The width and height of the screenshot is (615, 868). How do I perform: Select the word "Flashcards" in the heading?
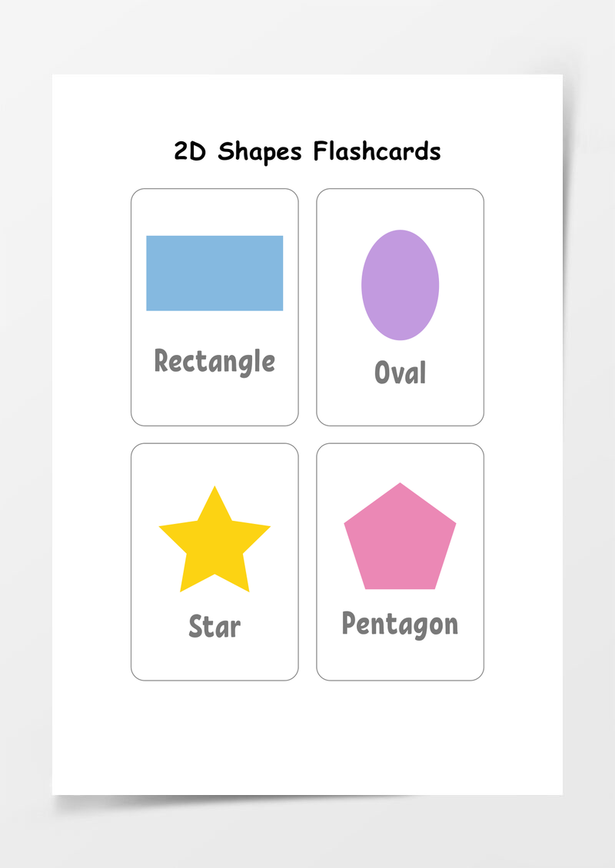[377, 151]
